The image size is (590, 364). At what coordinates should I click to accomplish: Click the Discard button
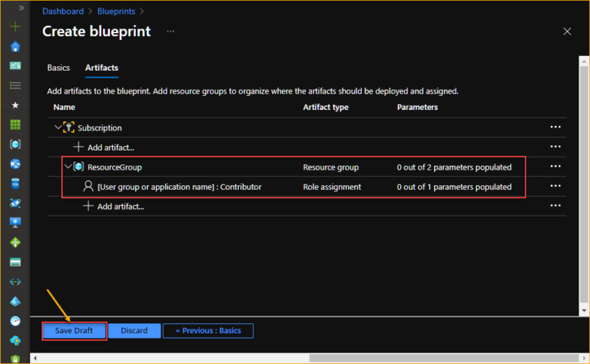click(x=134, y=331)
